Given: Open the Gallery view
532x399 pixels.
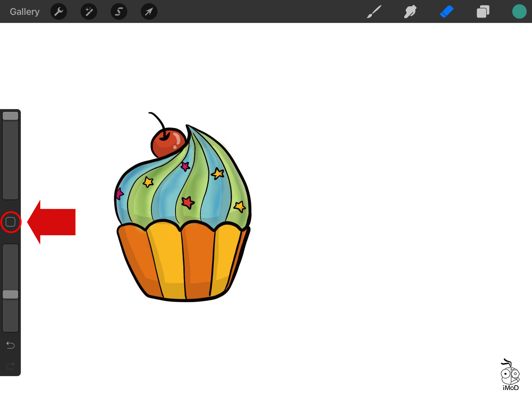Looking at the screenshot, I should pyautogui.click(x=24, y=12).
